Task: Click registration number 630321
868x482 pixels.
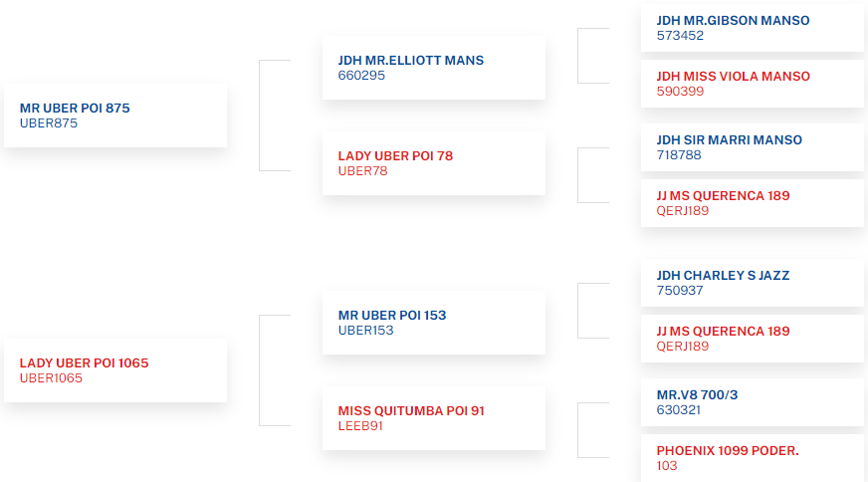Action: [679, 410]
